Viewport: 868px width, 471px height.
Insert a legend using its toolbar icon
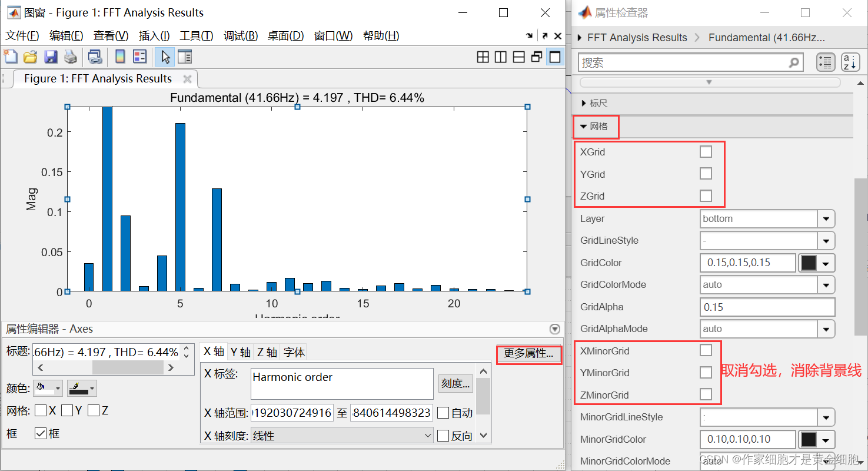pos(139,57)
